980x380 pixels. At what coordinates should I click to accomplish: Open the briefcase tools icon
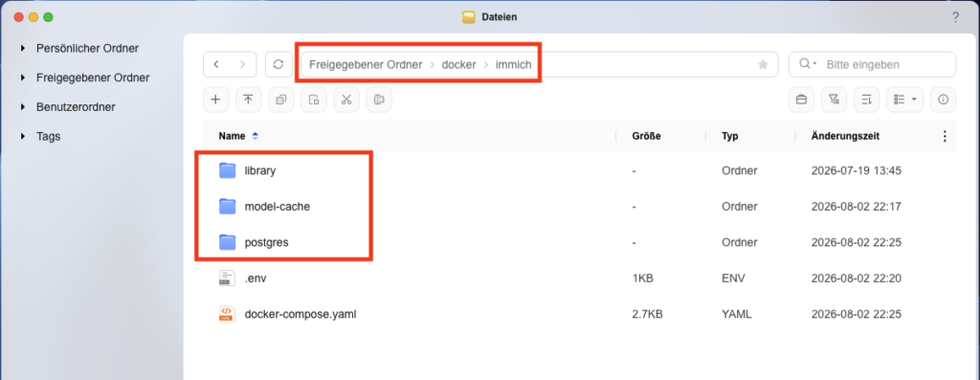tap(801, 100)
